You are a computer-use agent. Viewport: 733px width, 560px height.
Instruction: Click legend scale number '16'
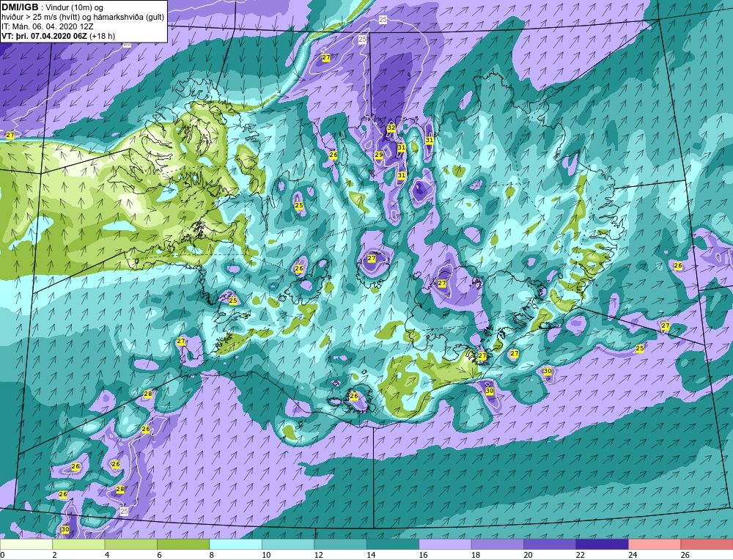(x=423, y=555)
